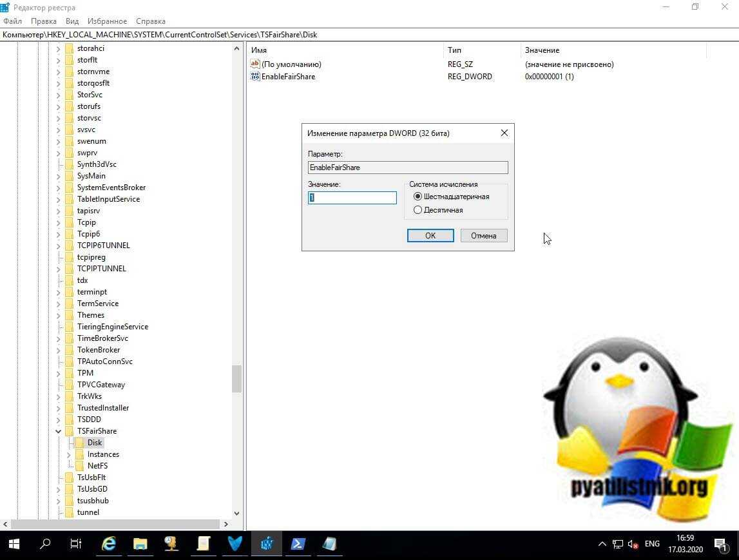Open the Файл menu

(12, 21)
